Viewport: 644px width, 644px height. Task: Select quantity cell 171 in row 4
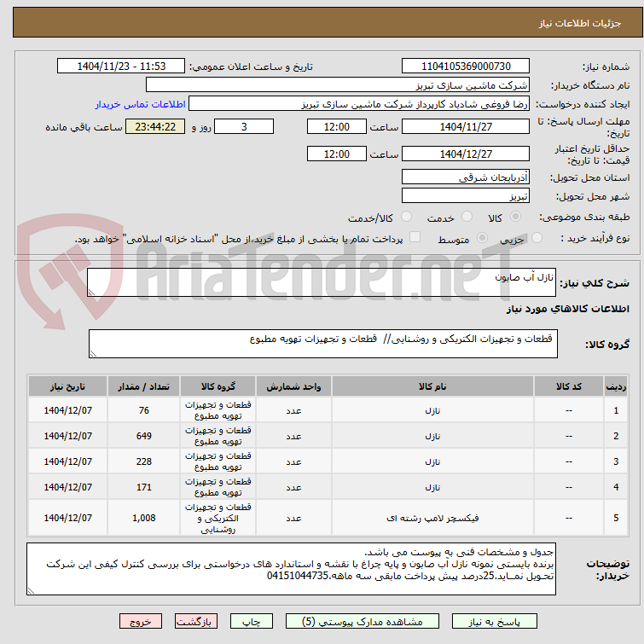[144, 487]
